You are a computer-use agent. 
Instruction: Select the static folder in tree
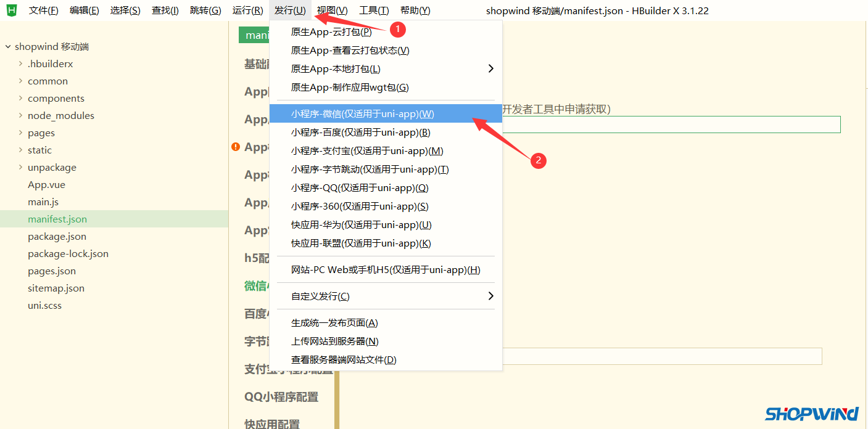(39, 150)
